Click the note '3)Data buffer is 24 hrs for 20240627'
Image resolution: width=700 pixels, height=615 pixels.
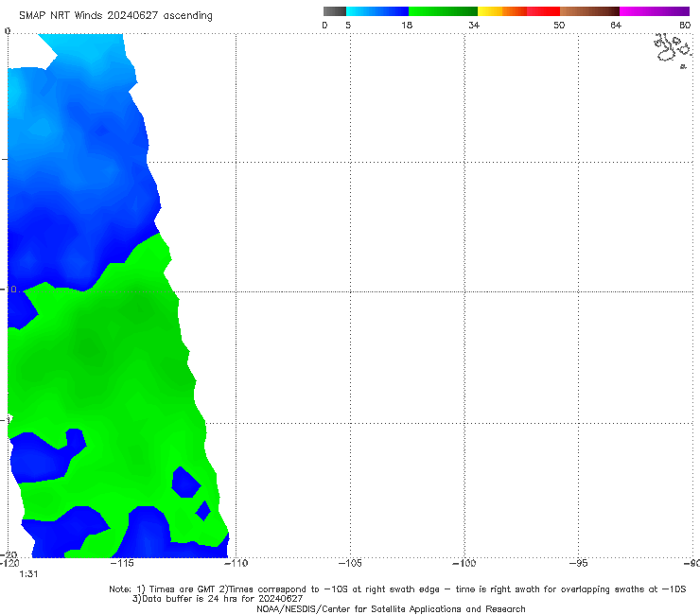point(218,599)
